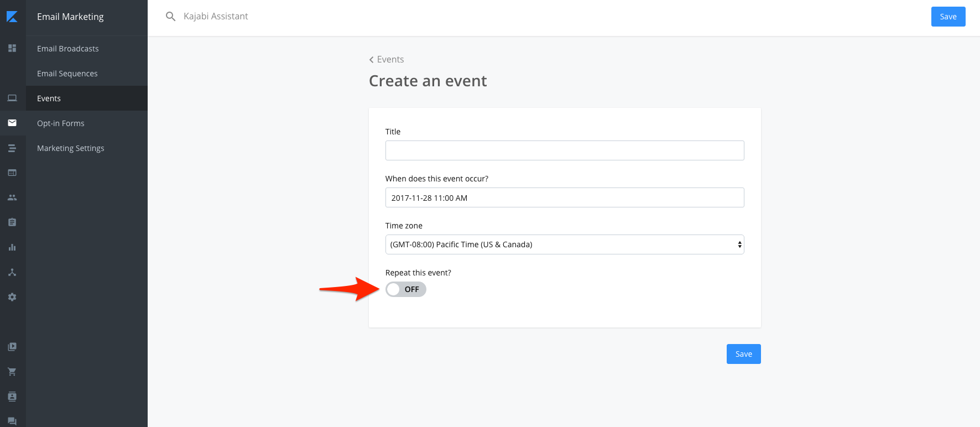
Task: Expand the Time zone dropdown
Action: click(564, 244)
